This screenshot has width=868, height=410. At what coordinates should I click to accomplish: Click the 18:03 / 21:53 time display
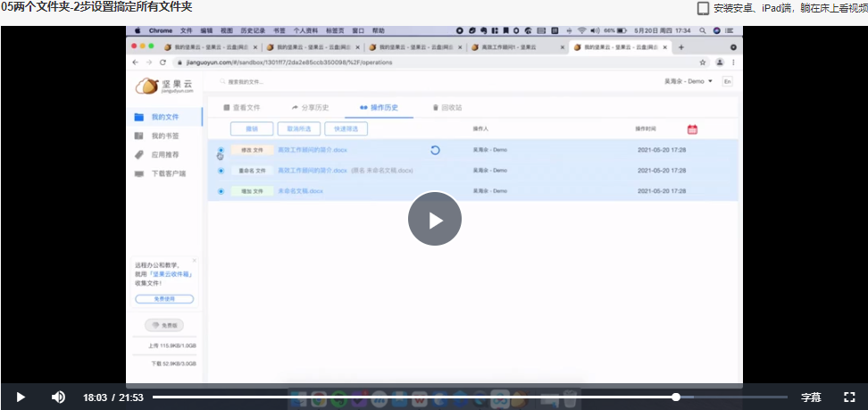(x=113, y=397)
